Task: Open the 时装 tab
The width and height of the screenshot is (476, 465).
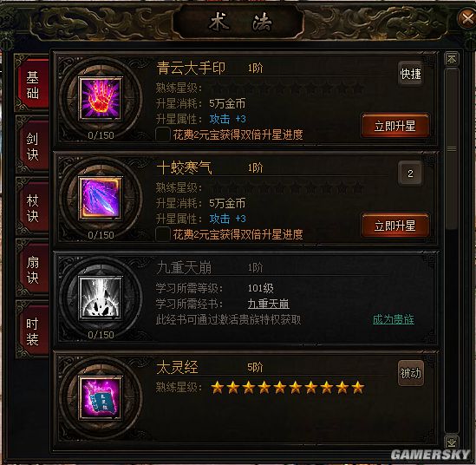Action: pyautogui.click(x=32, y=331)
